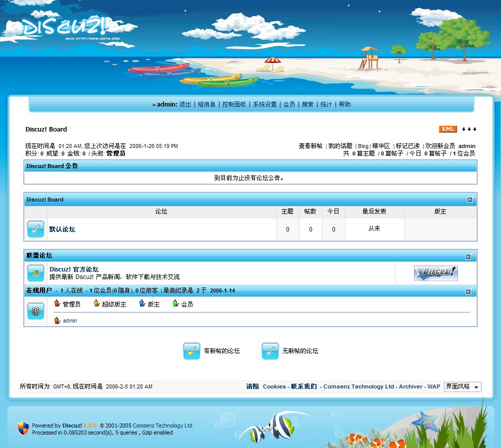
Task: Open the Comsenz Technology Ltd footer link
Action: [x=358, y=386]
